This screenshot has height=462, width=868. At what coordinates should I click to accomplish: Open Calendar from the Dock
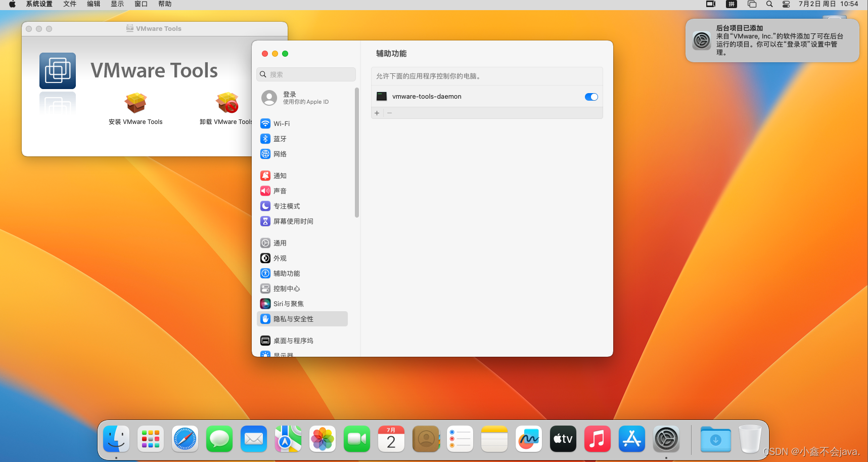[x=391, y=439]
